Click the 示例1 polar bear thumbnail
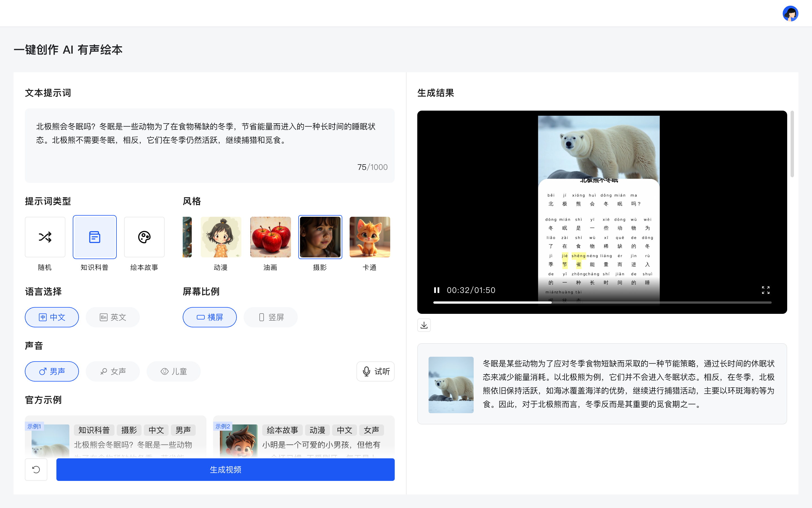Image resolution: width=812 pixels, height=508 pixels. 50,441
